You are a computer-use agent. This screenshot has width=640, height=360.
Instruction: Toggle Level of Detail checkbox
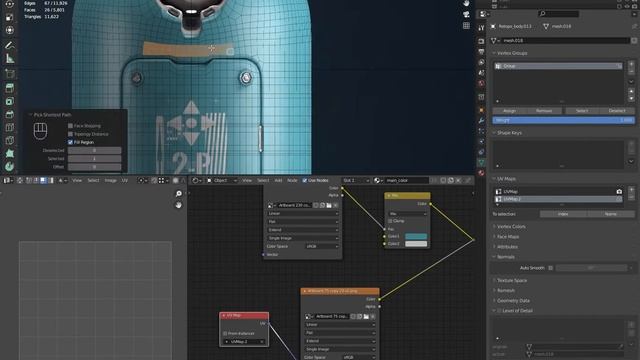499,311
